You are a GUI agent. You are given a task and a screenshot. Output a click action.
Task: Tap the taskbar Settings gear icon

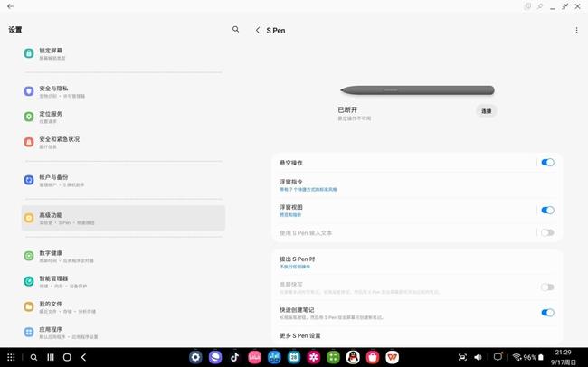pos(195,357)
